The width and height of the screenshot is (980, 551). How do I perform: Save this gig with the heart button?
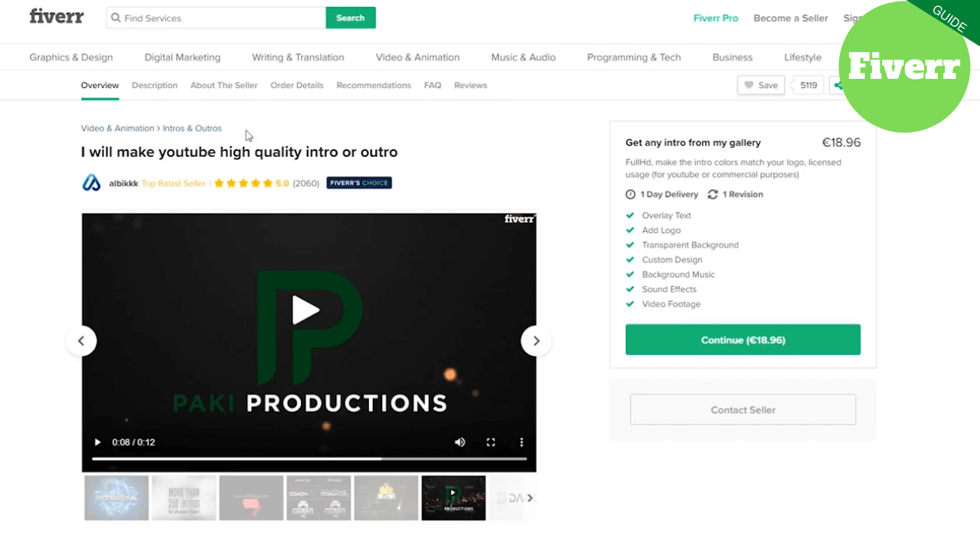761,85
